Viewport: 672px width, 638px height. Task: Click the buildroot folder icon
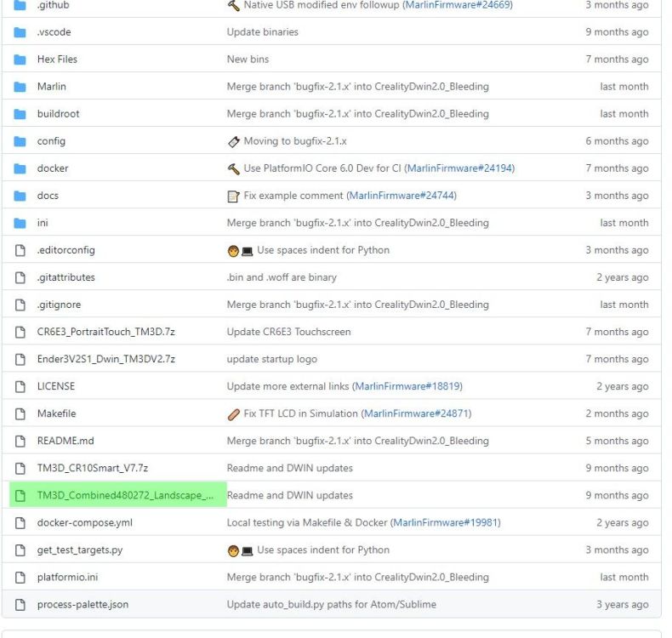(x=20, y=114)
